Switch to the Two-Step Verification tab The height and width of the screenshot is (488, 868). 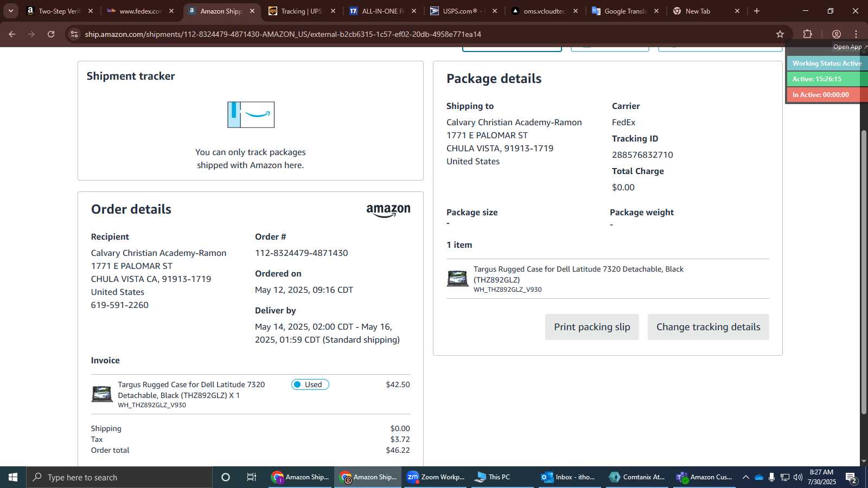pyautogui.click(x=60, y=11)
